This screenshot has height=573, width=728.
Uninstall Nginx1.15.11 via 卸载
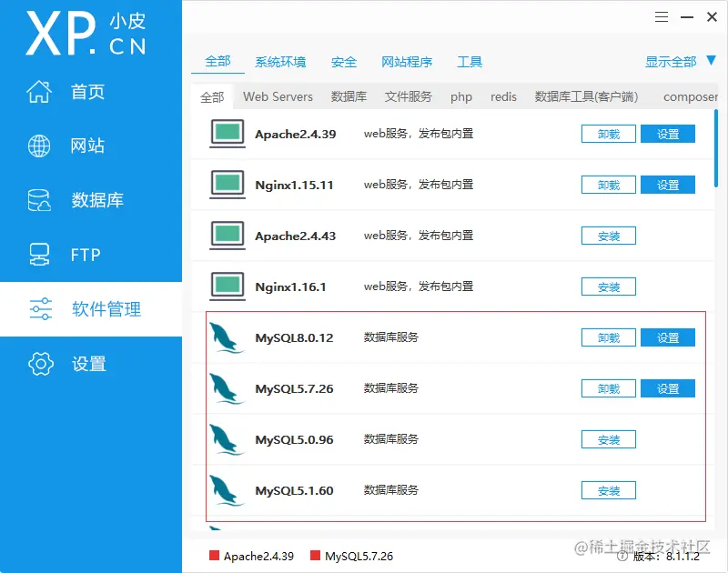click(x=609, y=186)
